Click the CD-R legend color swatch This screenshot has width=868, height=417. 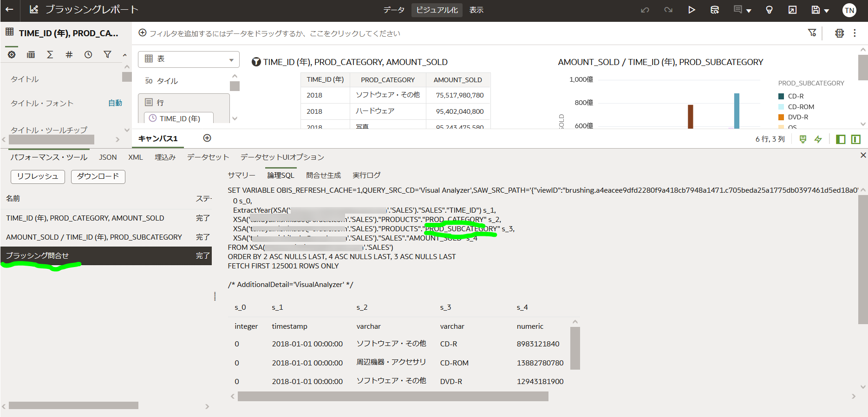781,96
